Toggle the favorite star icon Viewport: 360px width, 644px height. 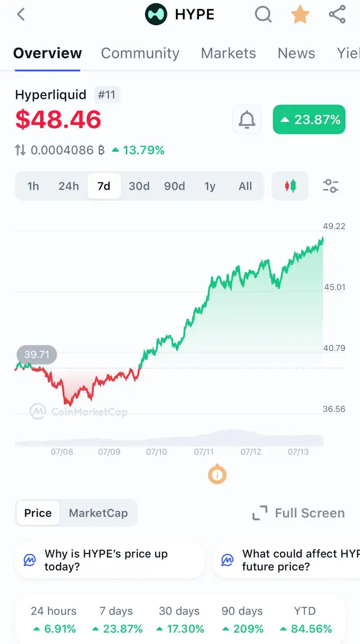point(300,14)
